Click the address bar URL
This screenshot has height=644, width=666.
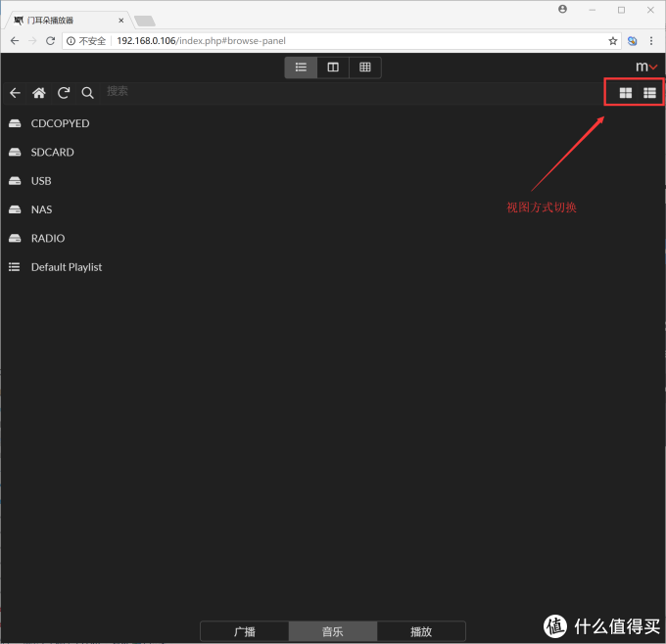click(x=201, y=41)
